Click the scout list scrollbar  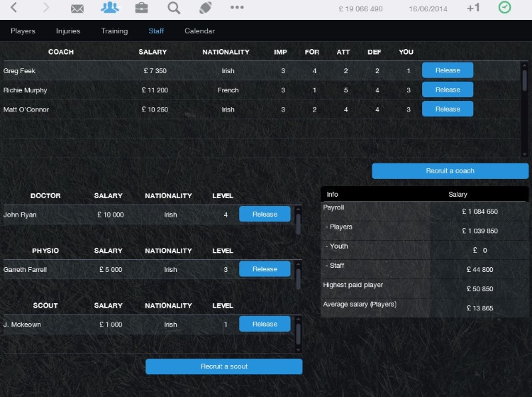point(298,334)
